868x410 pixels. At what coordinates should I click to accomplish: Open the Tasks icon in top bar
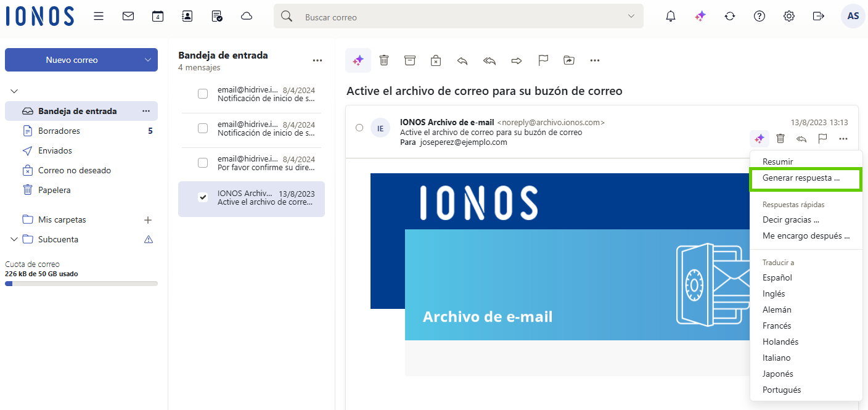(x=217, y=17)
